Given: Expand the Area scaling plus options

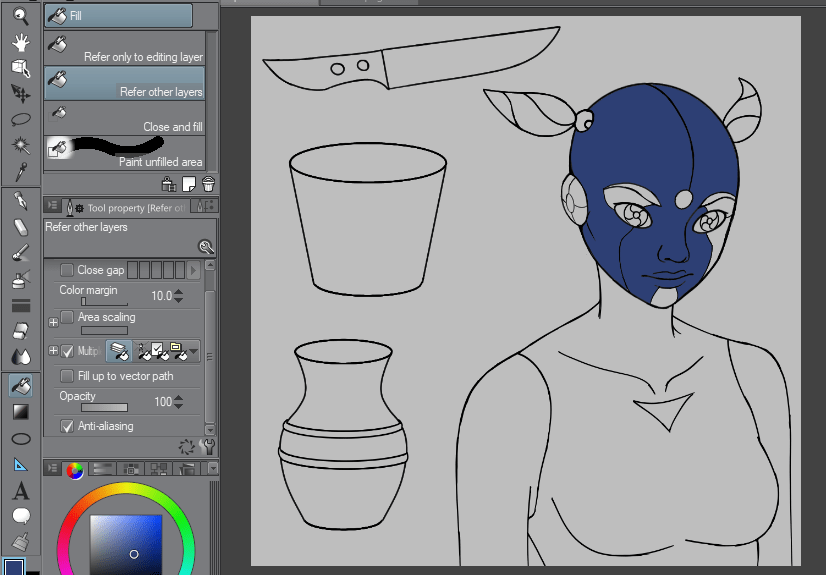Looking at the screenshot, I should [x=53, y=322].
